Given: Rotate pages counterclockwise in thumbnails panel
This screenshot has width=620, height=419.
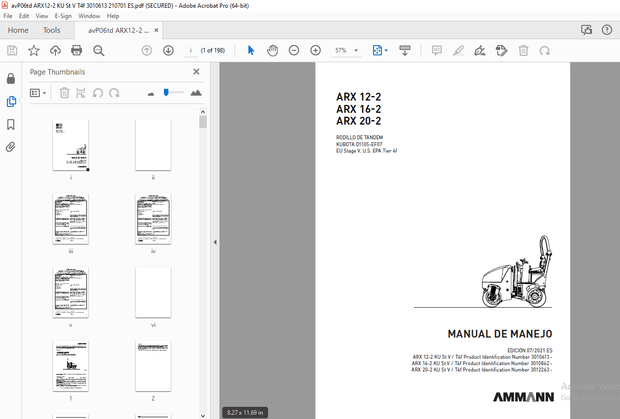Looking at the screenshot, I should tap(98, 93).
